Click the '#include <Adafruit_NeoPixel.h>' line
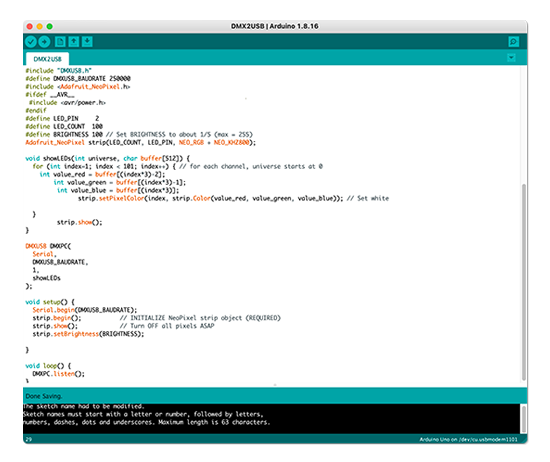Screen dimensions: 550x462 pyautogui.click(x=78, y=87)
